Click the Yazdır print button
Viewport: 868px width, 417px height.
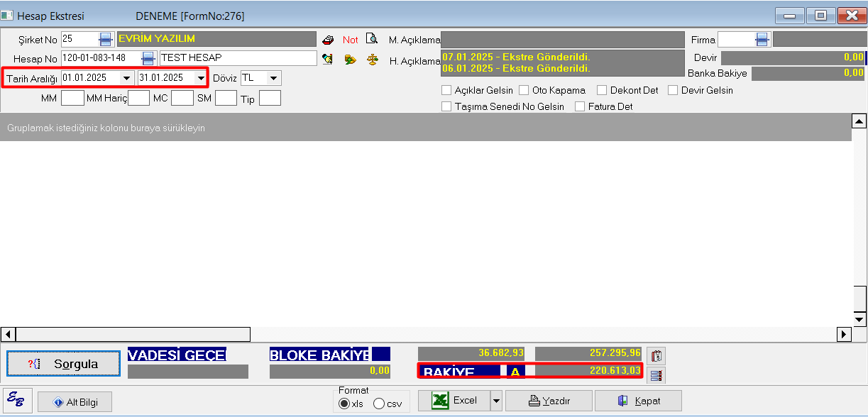tap(549, 401)
